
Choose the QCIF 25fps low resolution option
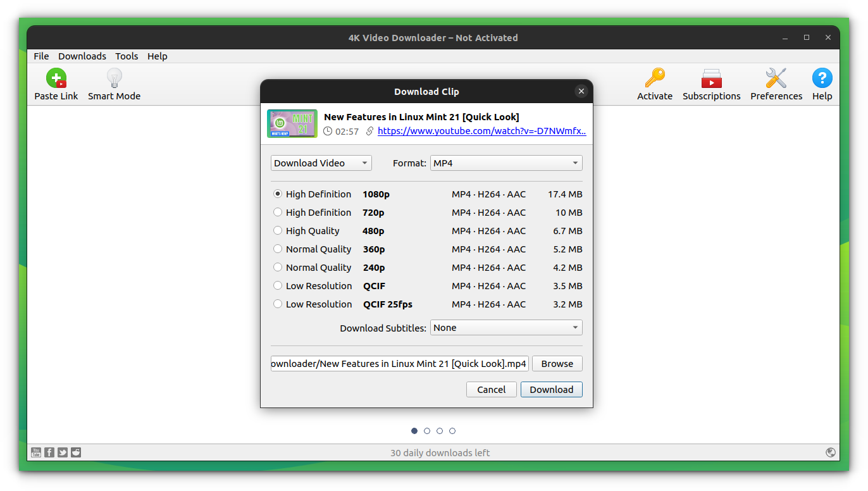tap(278, 304)
